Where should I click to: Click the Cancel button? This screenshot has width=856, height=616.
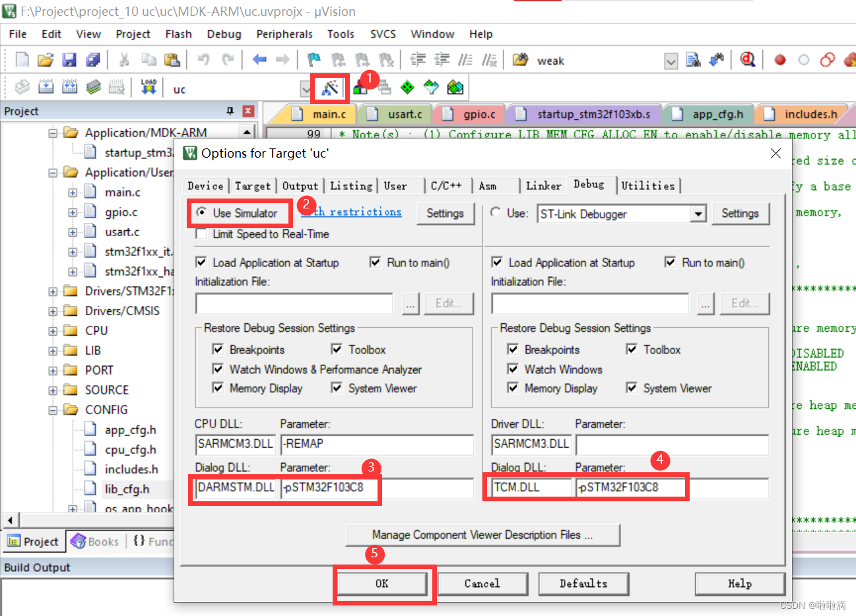[482, 584]
